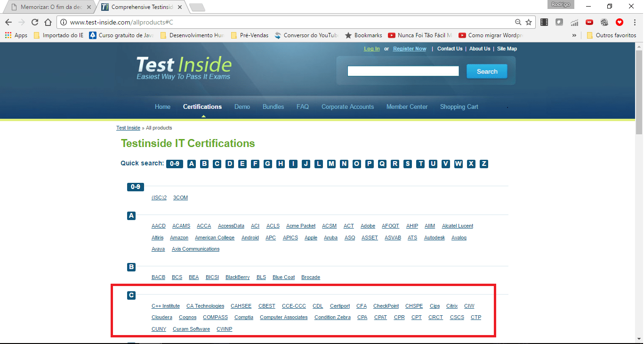Image resolution: width=644 pixels, height=344 pixels.
Task: Jump to 0-9 in quick search
Action: coord(175,164)
